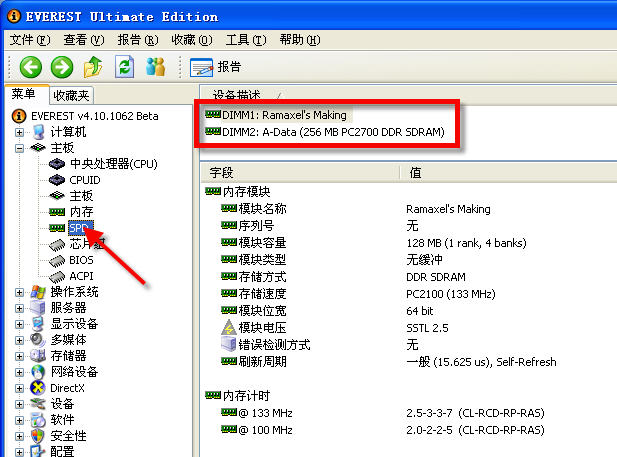Viewport: 617px width, 457px height.
Task: Expand the 多媒体 tree node
Action: point(19,340)
